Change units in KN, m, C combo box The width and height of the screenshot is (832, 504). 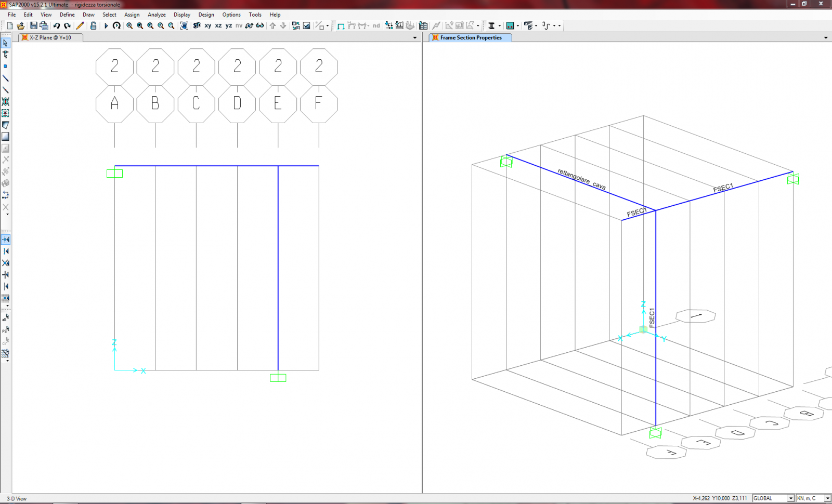(814, 498)
